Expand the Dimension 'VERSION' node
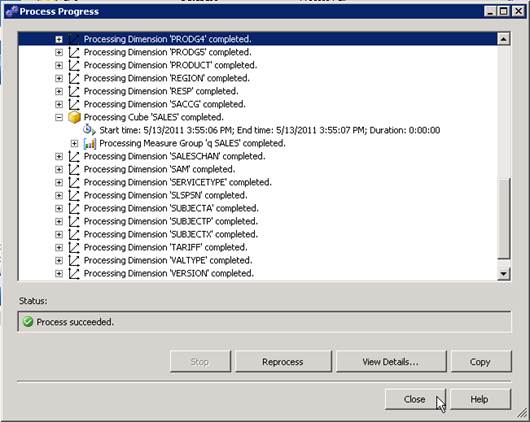Screen dimensions: 530x422 pyautogui.click(x=59, y=274)
